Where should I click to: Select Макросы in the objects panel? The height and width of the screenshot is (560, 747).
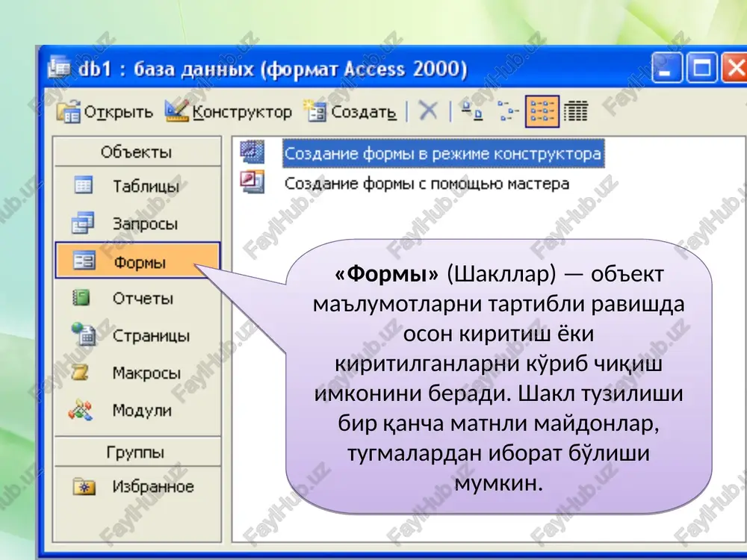click(137, 373)
